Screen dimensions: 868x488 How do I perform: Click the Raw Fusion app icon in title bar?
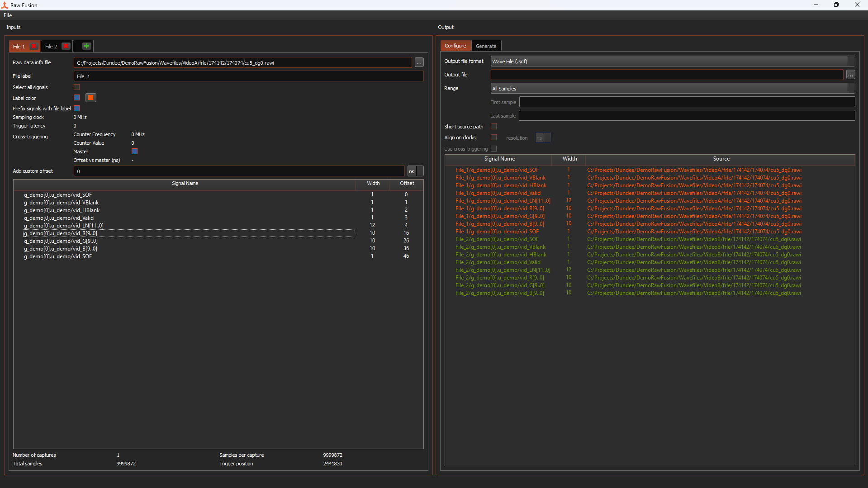point(5,5)
